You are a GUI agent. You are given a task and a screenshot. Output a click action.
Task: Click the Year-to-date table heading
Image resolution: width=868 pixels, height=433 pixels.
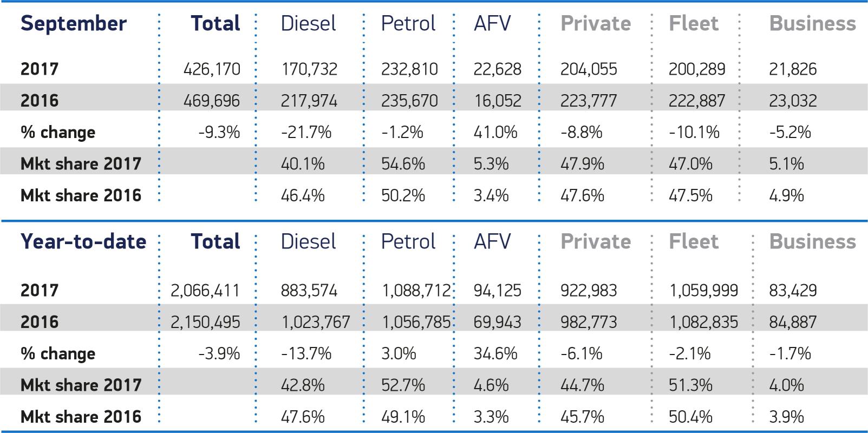[x=83, y=242]
